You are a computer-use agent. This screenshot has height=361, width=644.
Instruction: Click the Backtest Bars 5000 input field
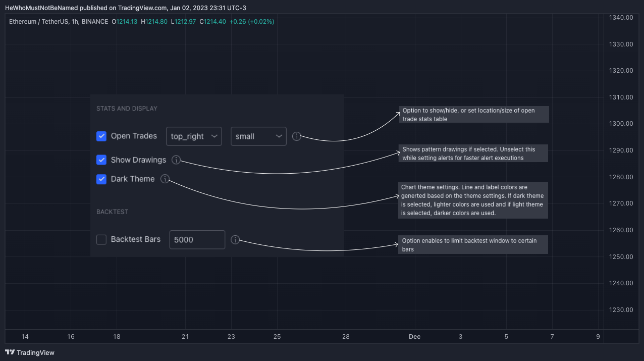point(197,239)
